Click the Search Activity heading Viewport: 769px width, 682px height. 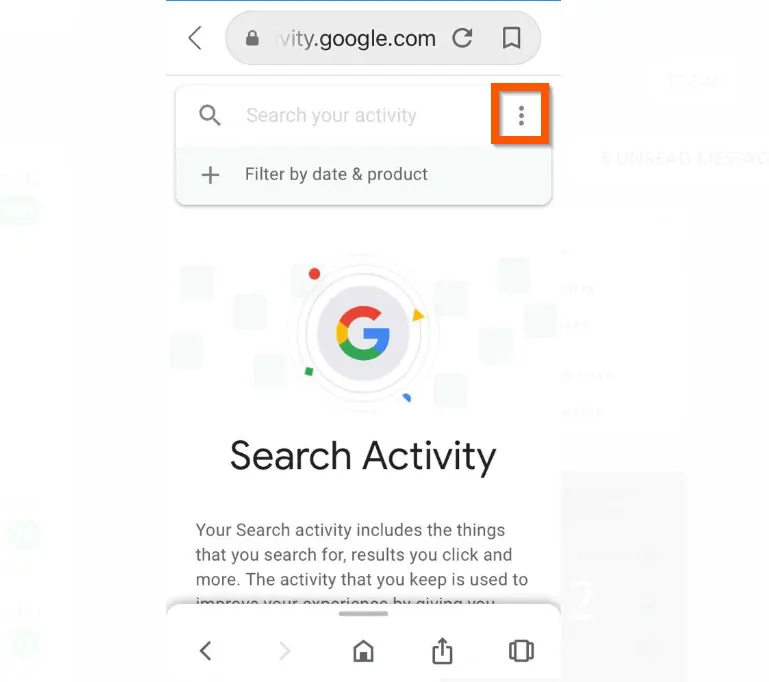pos(363,456)
